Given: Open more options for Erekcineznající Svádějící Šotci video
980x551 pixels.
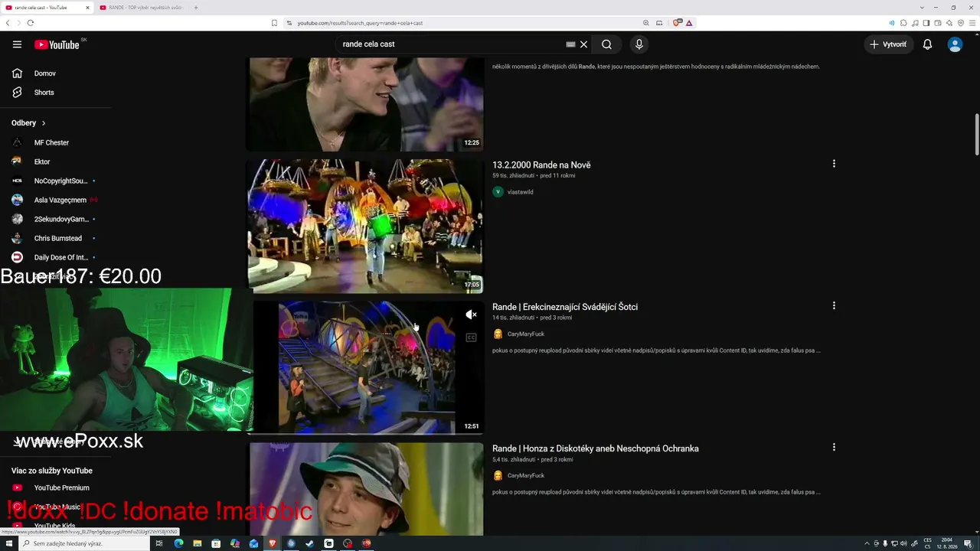Looking at the screenshot, I should 834,305.
